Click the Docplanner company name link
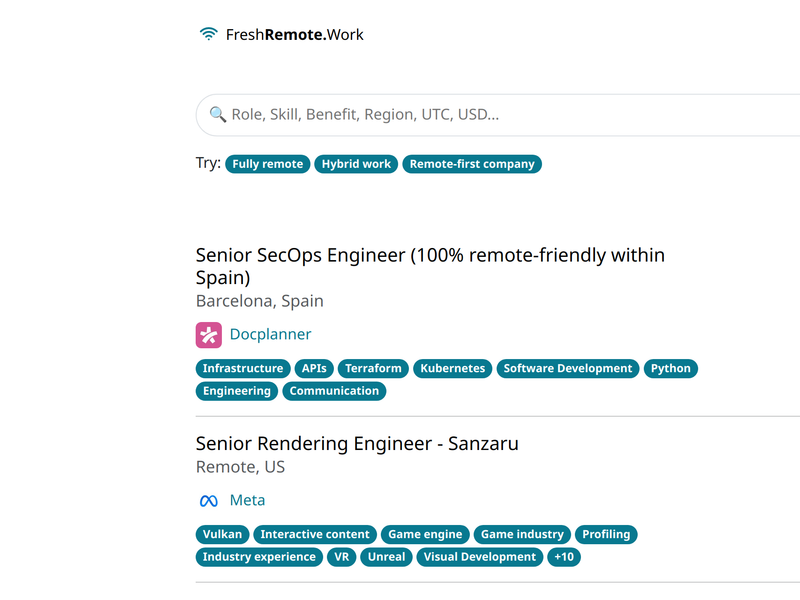 270,333
